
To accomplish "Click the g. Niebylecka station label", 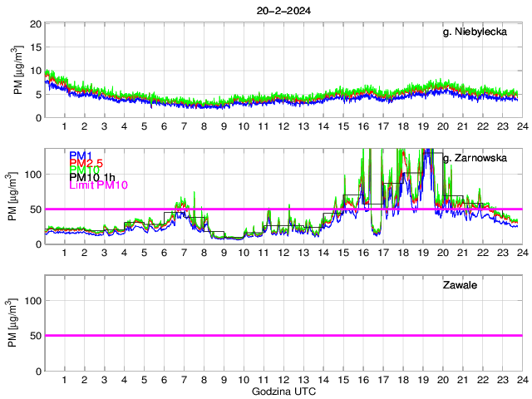I will tap(480, 32).
